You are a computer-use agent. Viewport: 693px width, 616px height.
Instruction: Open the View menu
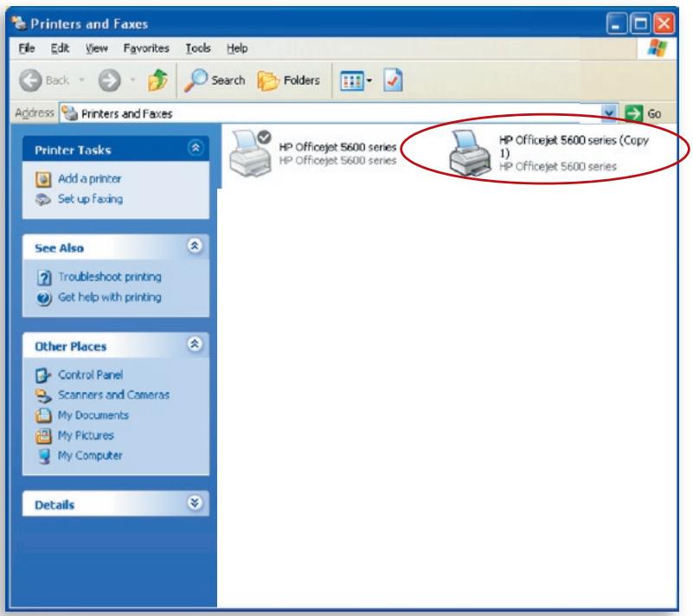point(96,48)
